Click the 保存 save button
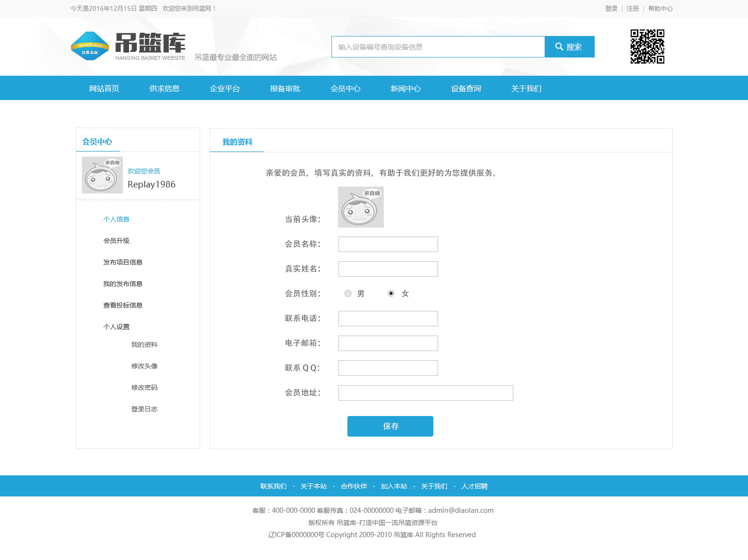Image resolution: width=748 pixels, height=560 pixels. pos(390,426)
